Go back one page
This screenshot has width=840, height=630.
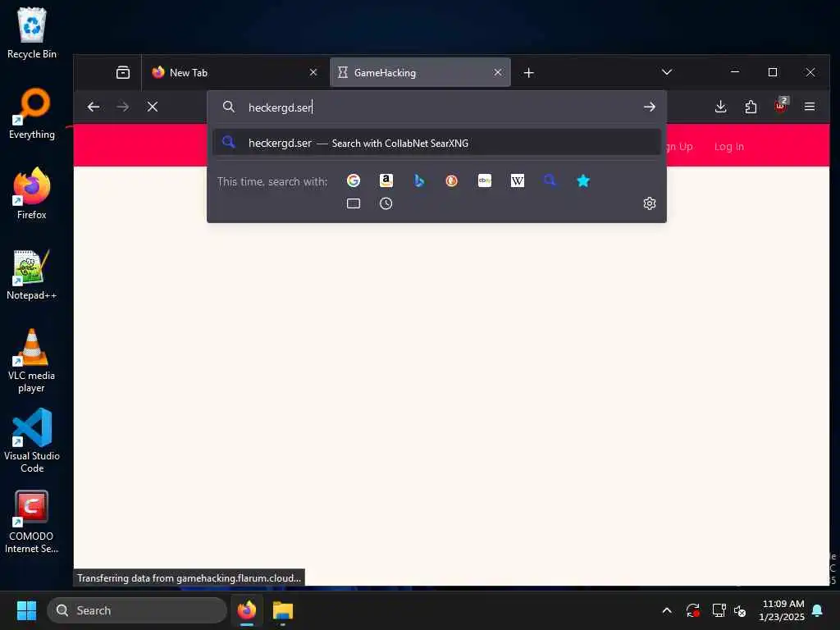point(94,107)
